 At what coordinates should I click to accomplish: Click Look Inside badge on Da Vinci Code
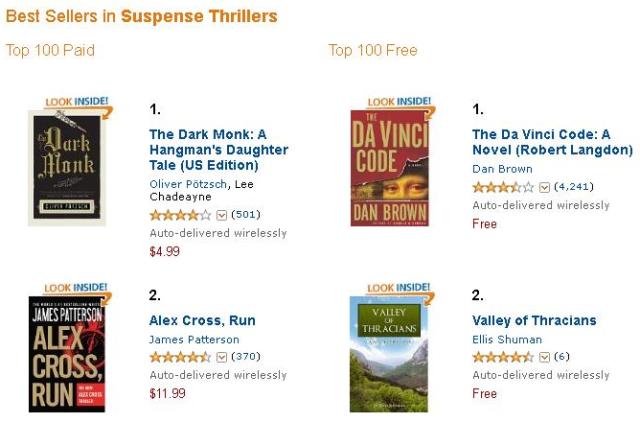coord(401,101)
